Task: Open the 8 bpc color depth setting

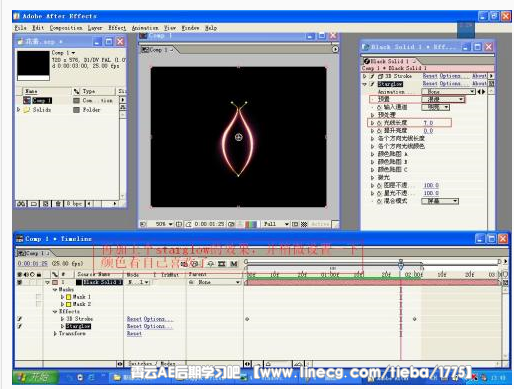Action: pos(74,203)
